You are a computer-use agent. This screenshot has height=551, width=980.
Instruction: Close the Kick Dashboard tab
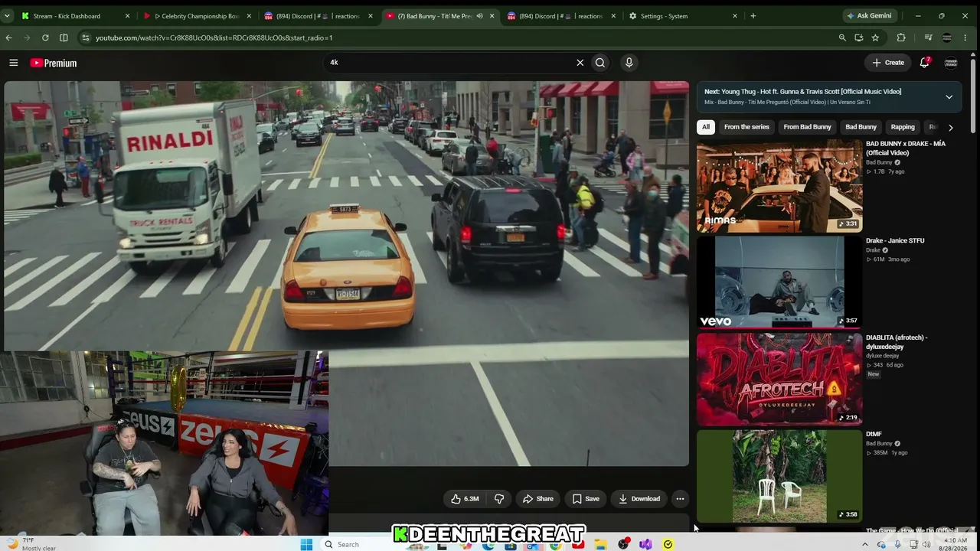[127, 16]
